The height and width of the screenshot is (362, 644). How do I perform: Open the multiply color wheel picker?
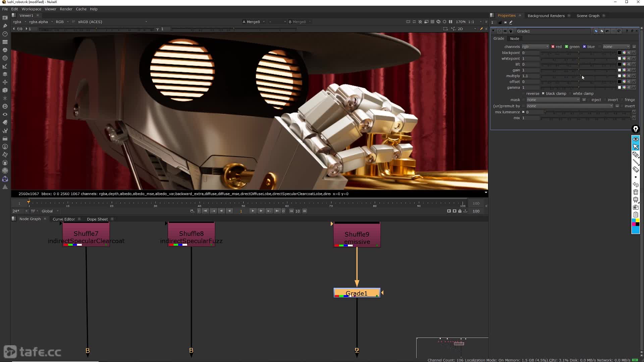point(624,76)
